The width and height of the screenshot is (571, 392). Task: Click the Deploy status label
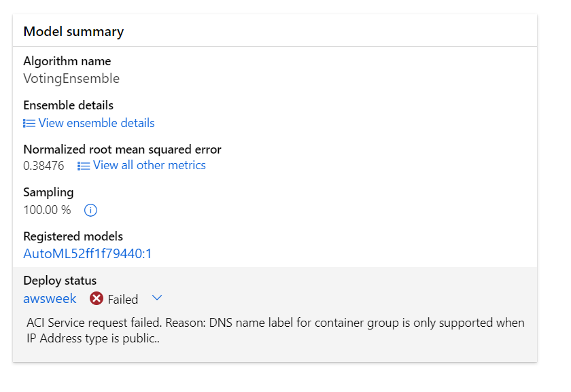click(60, 281)
